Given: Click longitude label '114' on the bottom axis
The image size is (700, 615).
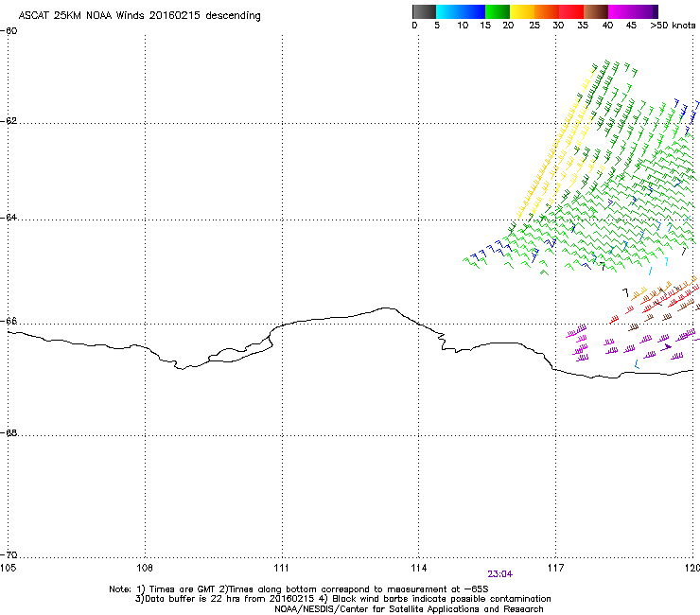Looking at the screenshot, I should [x=419, y=568].
